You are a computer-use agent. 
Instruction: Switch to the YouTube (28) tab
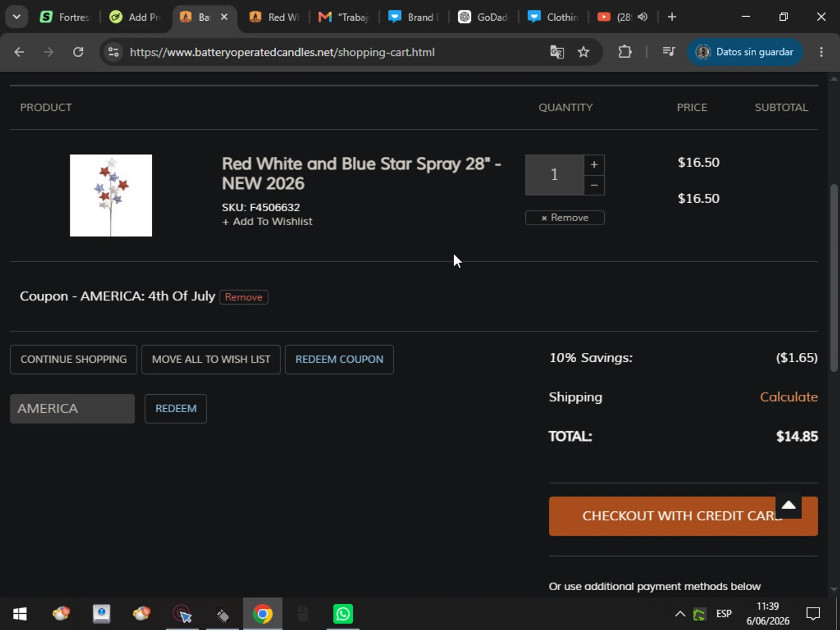click(x=615, y=17)
